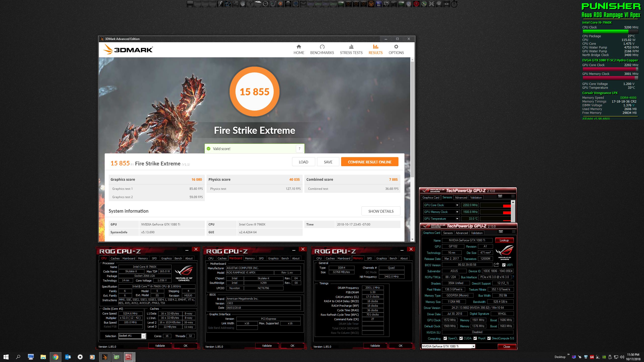Click GPU-Z screenshot camera icon in Graphics Card window
644x362 pixels.
pos(501,232)
